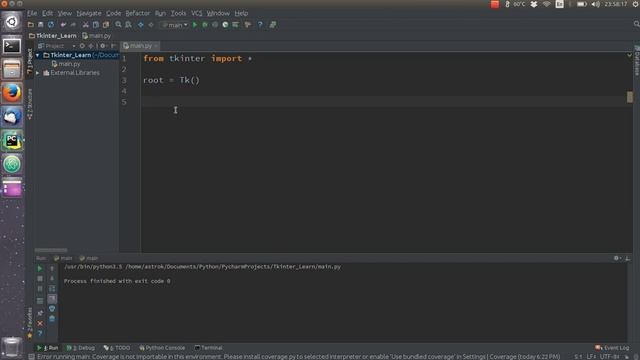
Task: Click the Up stack trace arrow
Action: coord(52,269)
